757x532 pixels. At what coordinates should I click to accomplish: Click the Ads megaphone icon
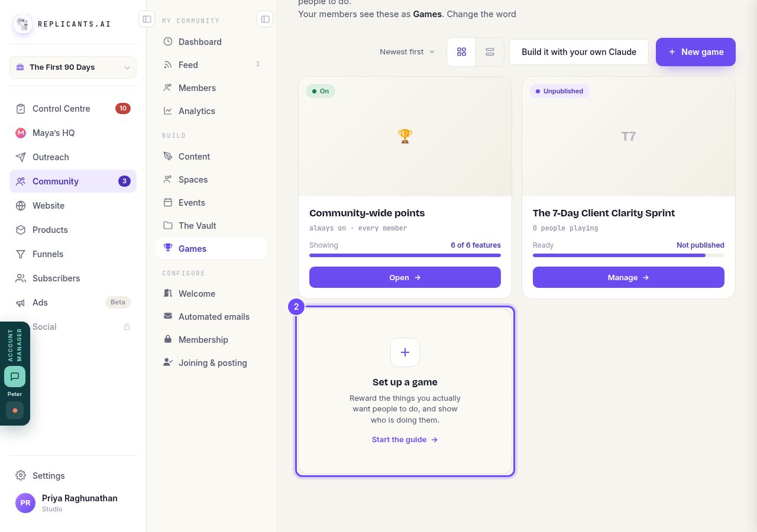(21, 303)
